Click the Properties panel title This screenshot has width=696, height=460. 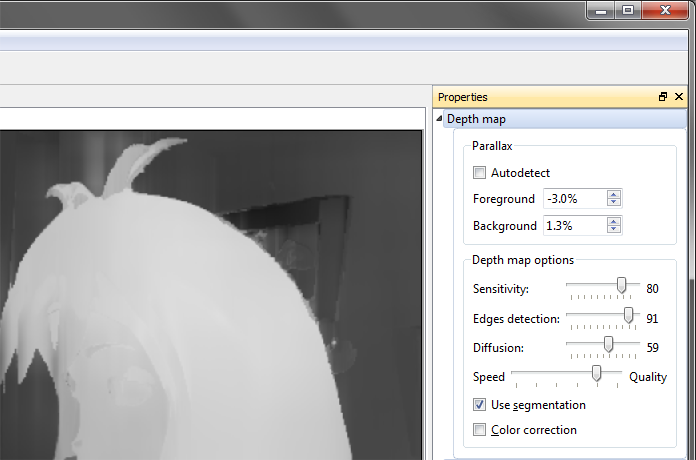click(463, 97)
